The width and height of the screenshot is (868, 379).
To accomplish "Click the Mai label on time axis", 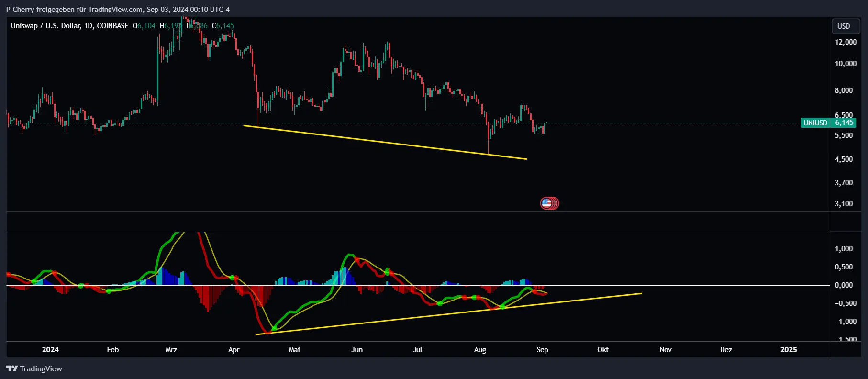I will click(294, 350).
